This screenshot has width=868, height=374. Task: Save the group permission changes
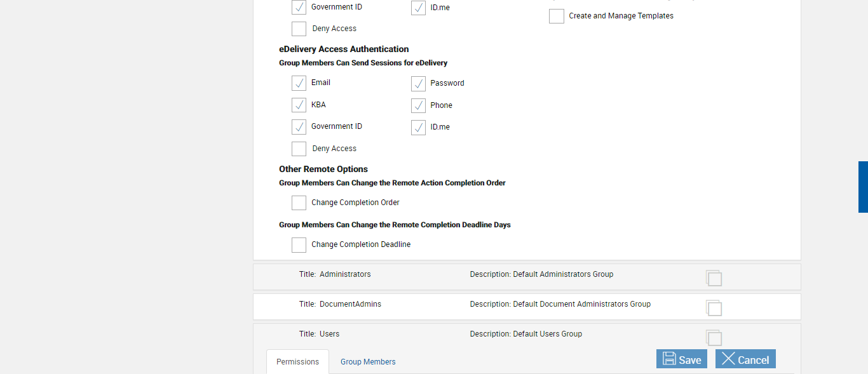(x=681, y=359)
